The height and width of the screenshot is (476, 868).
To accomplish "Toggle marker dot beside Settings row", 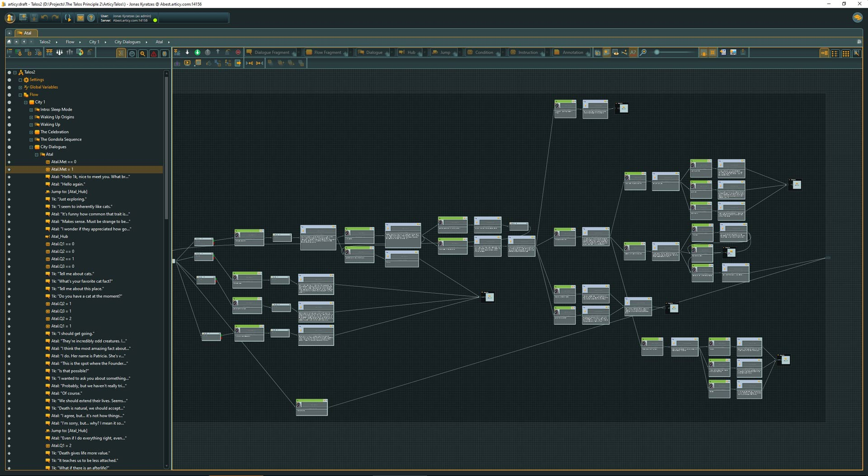I will click(9, 80).
